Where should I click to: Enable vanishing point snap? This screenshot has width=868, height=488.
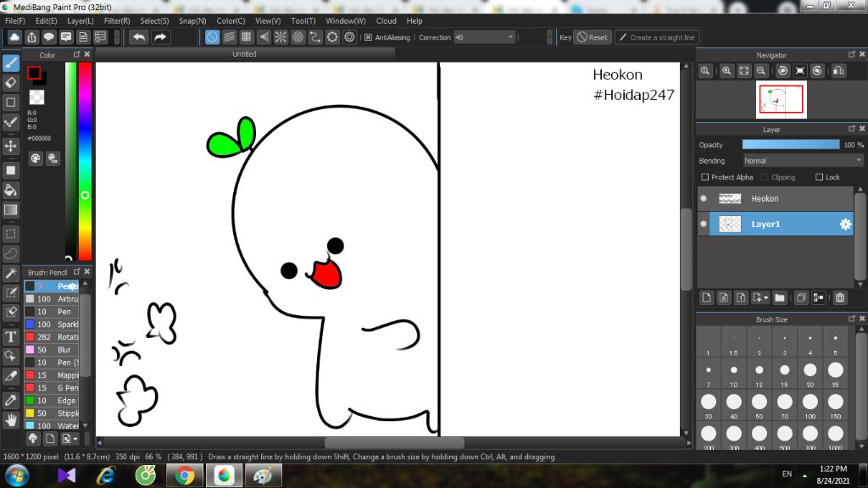click(x=264, y=37)
